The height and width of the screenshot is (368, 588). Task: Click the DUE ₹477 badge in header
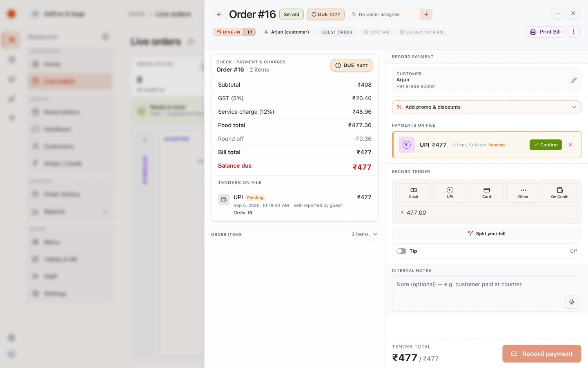[x=326, y=14]
